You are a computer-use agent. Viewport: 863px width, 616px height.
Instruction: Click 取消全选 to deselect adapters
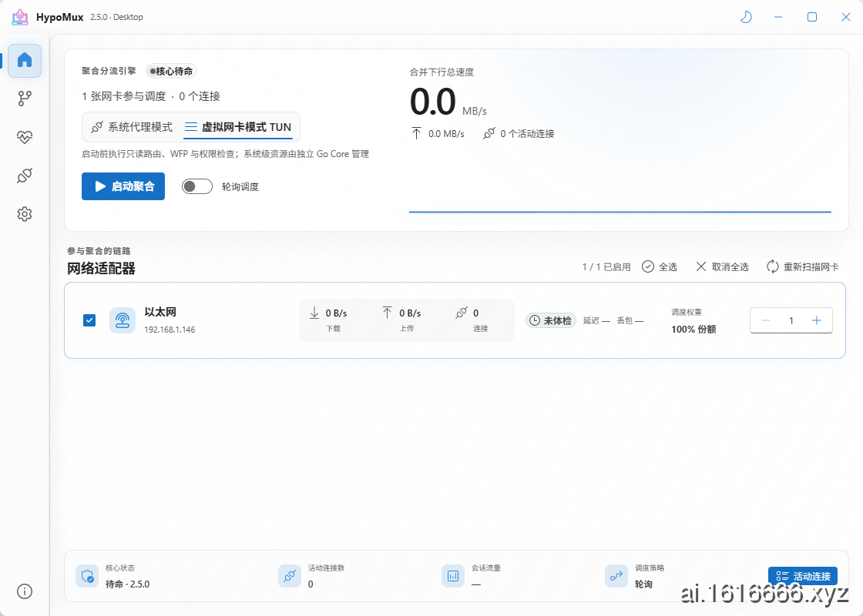click(x=723, y=266)
